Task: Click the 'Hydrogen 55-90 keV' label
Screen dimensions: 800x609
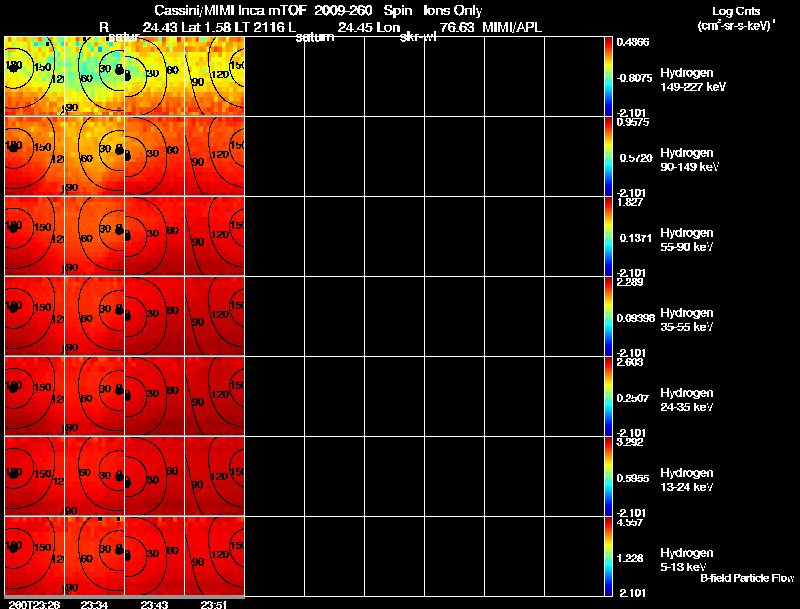Action: tap(687, 240)
